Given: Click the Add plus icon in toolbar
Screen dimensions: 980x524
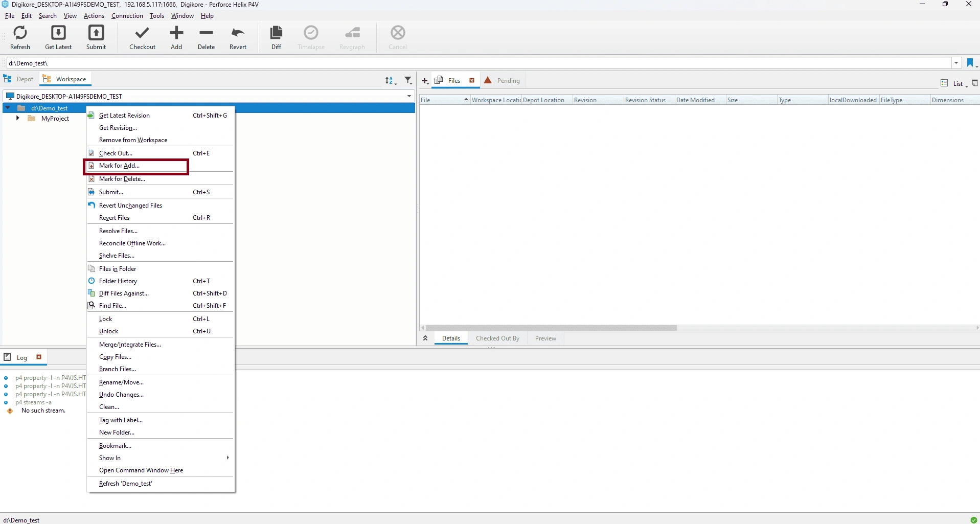Looking at the screenshot, I should pos(176,33).
